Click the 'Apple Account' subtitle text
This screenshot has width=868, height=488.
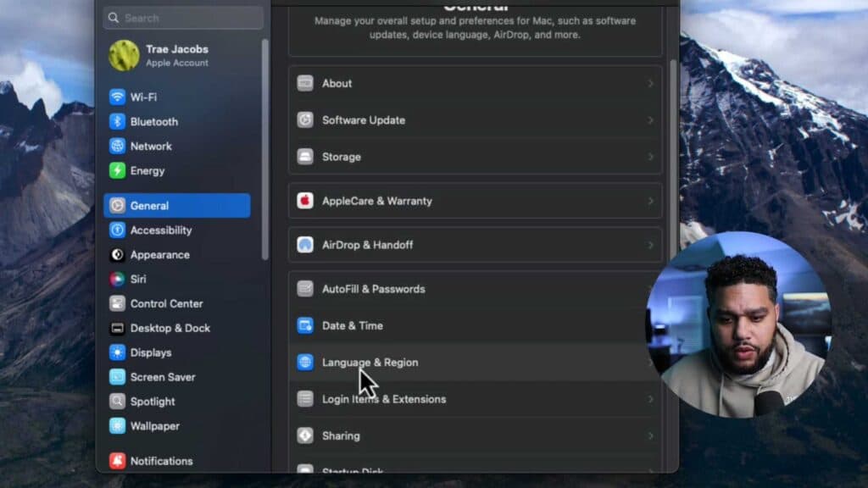click(177, 63)
